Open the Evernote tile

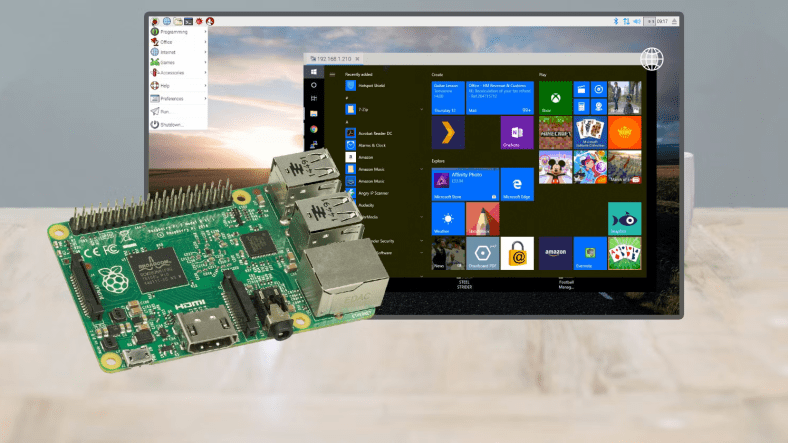tap(590, 254)
